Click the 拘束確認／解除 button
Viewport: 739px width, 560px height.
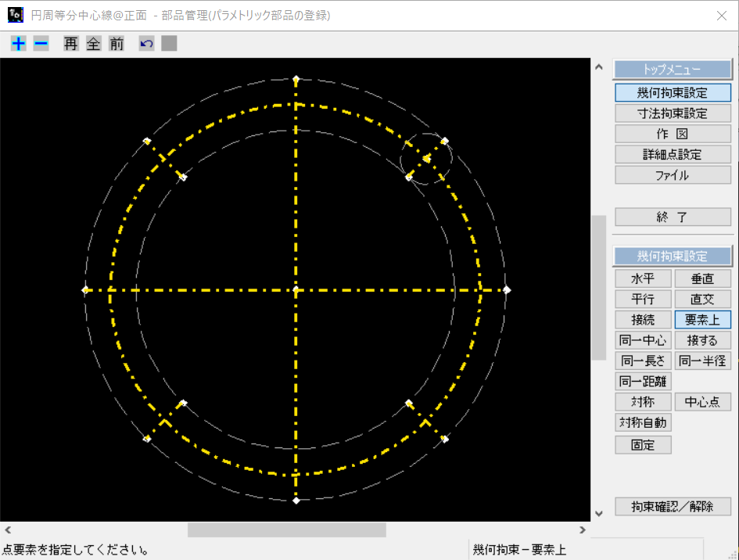click(673, 507)
